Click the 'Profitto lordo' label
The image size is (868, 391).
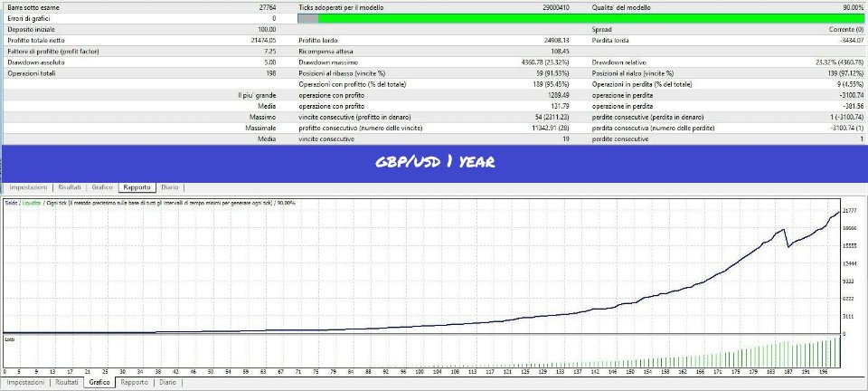[318, 41]
